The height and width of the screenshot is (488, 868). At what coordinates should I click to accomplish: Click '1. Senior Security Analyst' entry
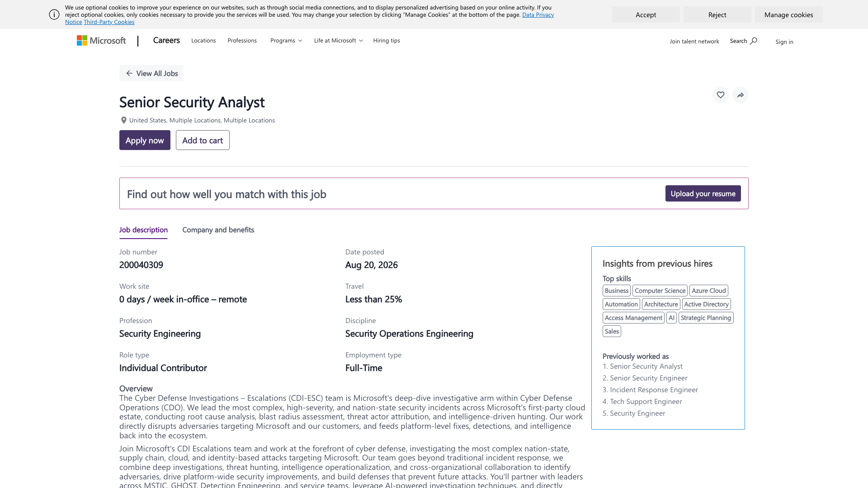tap(642, 366)
